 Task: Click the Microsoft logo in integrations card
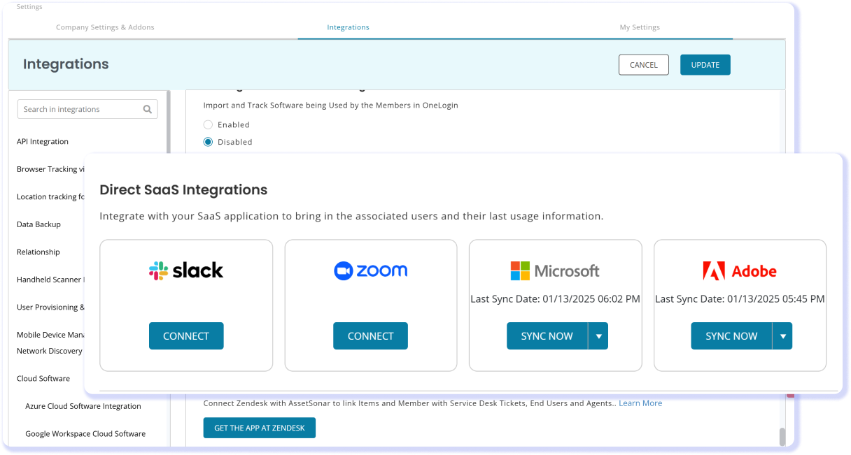pyautogui.click(x=555, y=270)
